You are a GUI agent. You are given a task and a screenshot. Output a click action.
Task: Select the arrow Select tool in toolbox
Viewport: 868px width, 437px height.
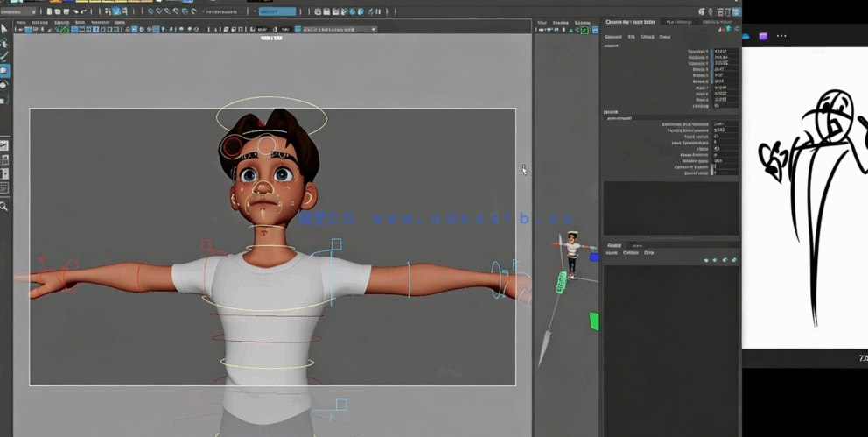(x=4, y=29)
